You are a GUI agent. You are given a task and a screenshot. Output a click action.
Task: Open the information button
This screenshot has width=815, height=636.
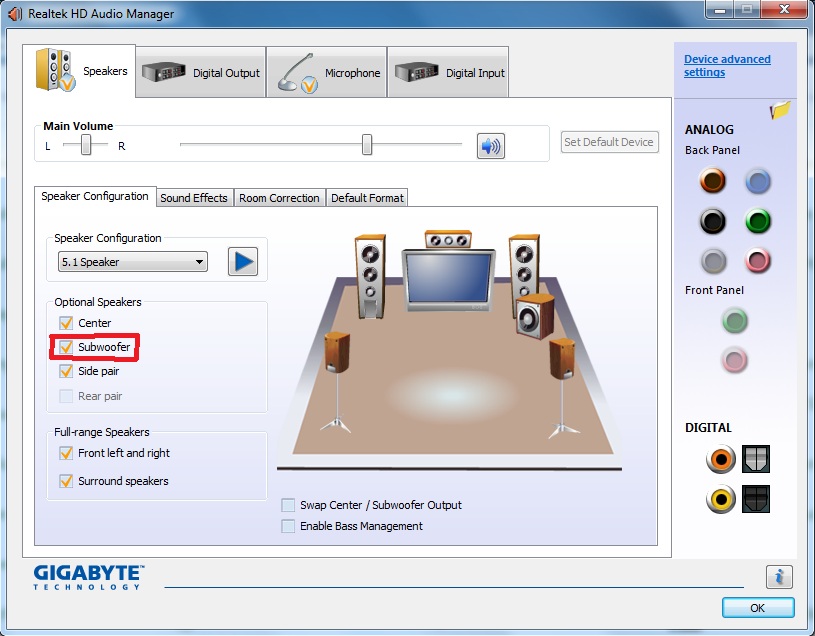[779, 577]
